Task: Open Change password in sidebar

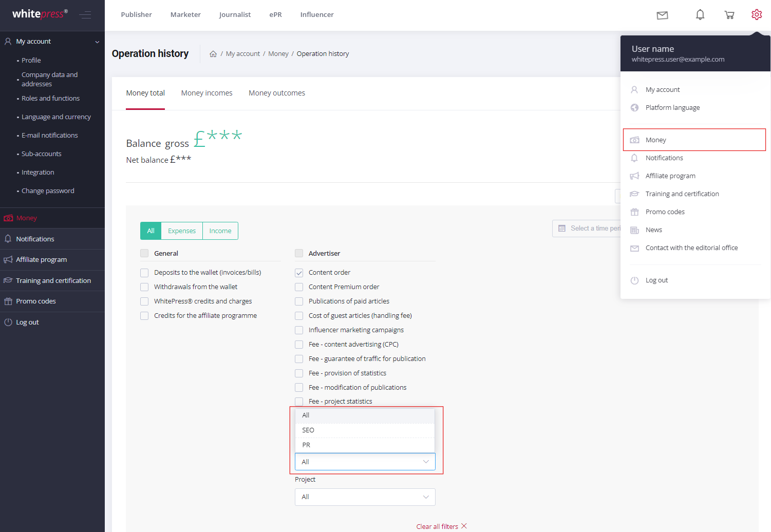Action: [x=48, y=191]
